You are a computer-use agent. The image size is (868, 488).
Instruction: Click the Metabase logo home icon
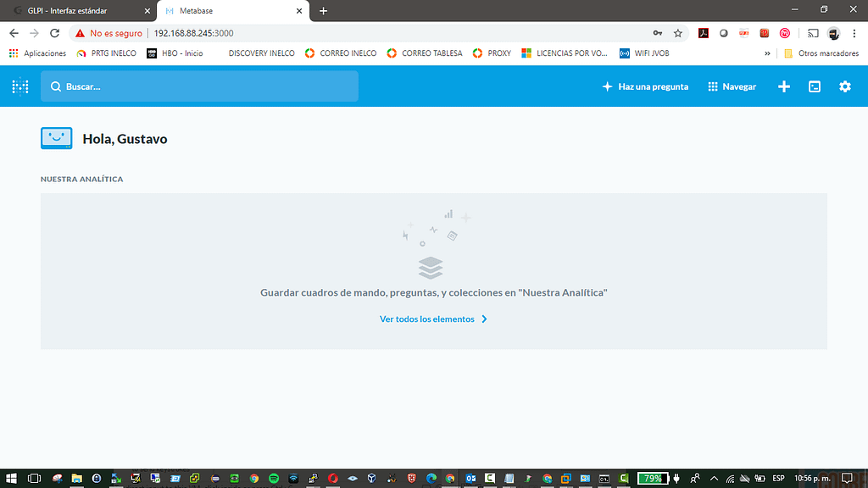click(20, 86)
